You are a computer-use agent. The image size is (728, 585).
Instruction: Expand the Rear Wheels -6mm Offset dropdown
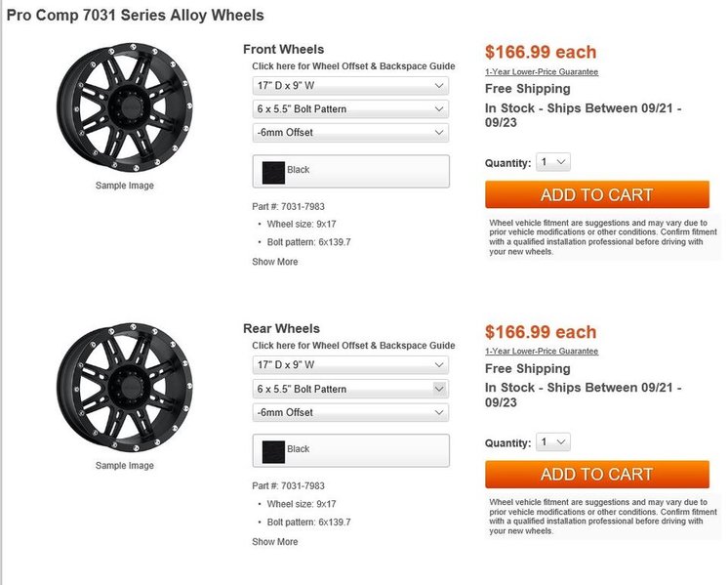pyautogui.click(x=350, y=412)
